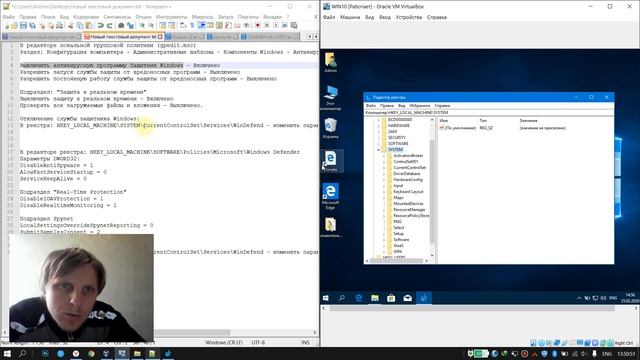Open File Explorer from the VM taskbar
This screenshot has width=640, height=360.
375,298
